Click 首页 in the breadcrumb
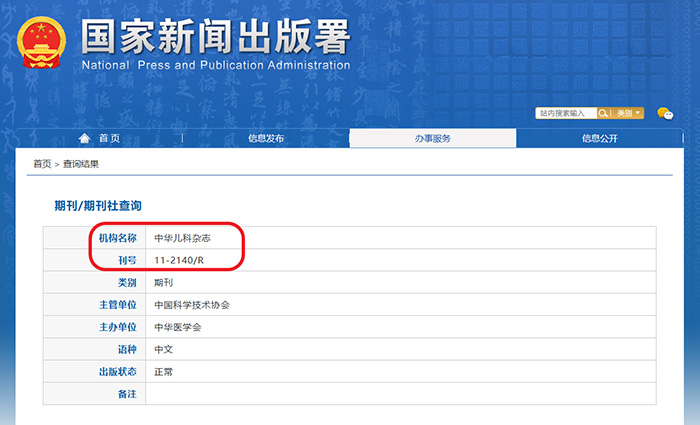 pyautogui.click(x=42, y=164)
